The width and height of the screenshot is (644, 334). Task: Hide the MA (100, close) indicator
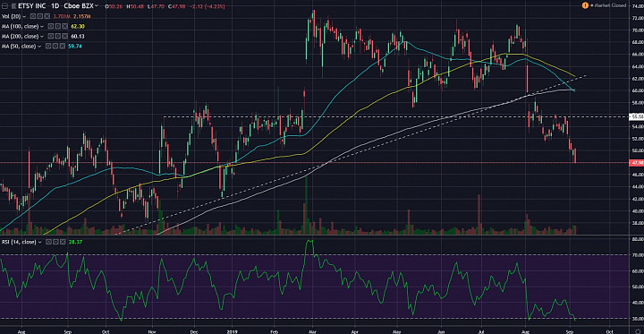coord(51,26)
